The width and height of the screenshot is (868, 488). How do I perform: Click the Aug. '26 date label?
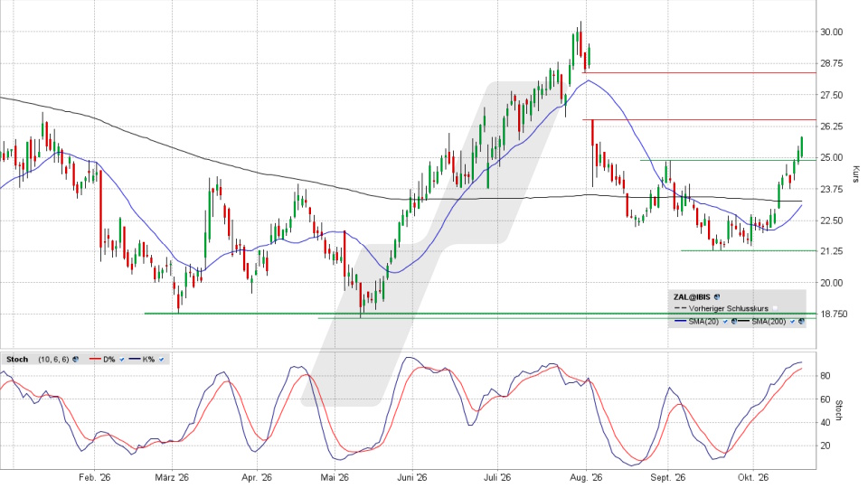(586, 477)
